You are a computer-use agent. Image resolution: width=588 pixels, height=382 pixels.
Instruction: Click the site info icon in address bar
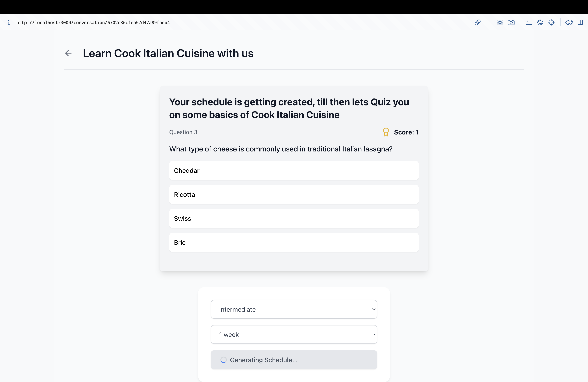[x=9, y=22]
